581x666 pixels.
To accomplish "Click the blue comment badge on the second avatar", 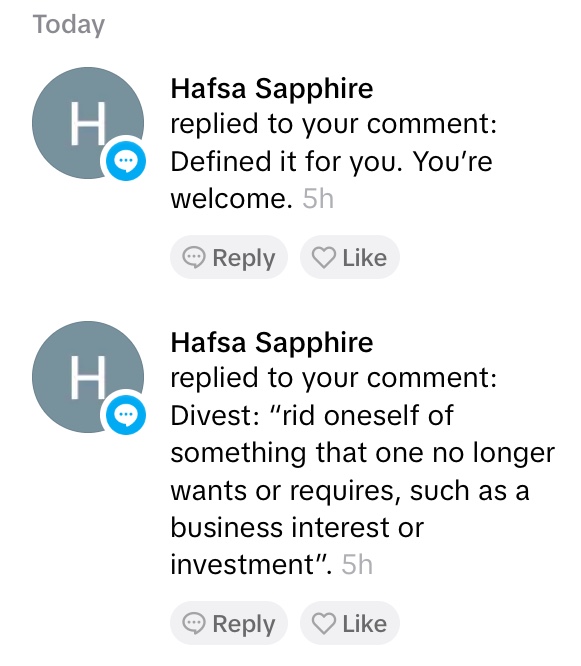I will [126, 415].
